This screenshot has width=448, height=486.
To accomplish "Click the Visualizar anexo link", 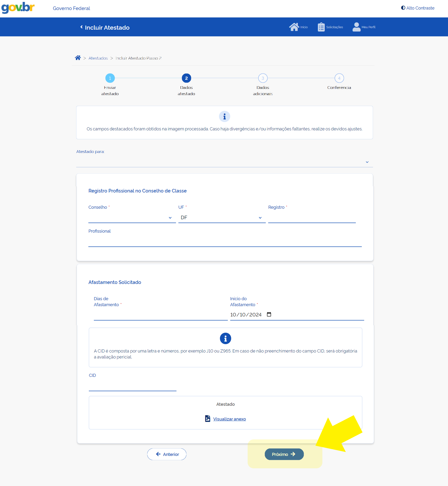I will coord(229,419).
